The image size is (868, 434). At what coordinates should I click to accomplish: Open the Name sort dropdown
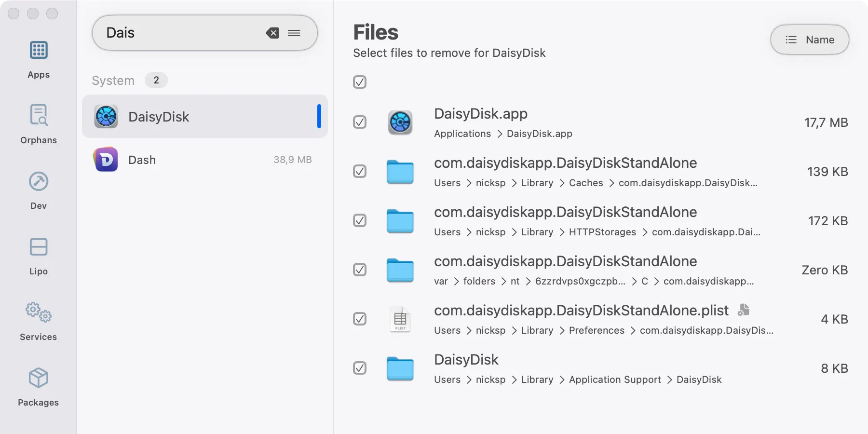coord(810,40)
